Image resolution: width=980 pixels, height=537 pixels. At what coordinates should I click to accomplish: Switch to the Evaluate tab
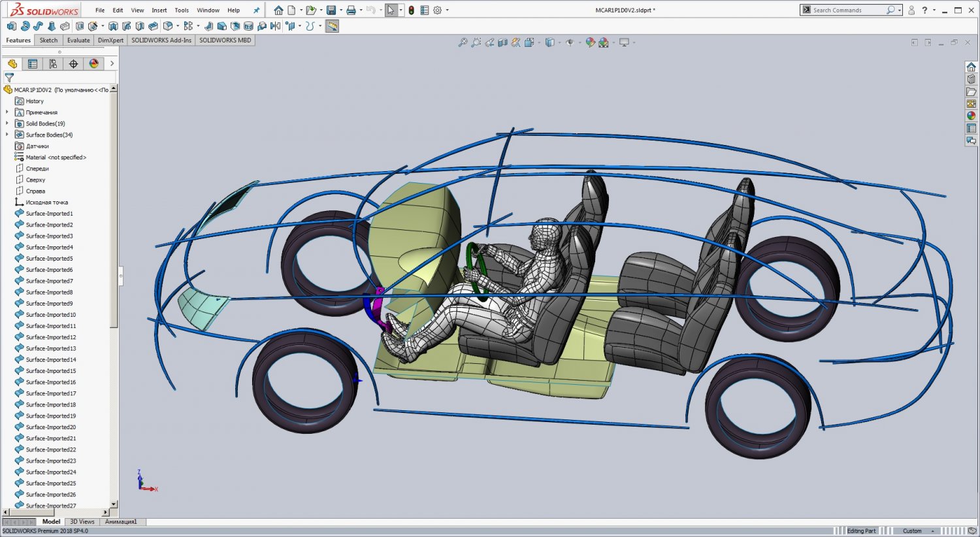(78, 41)
